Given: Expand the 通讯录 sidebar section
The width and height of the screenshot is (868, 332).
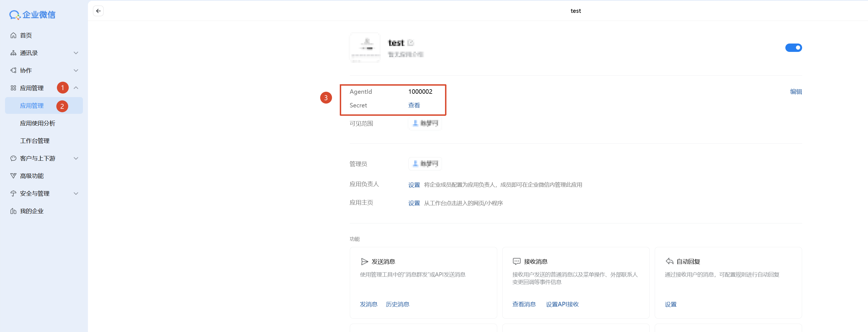Looking at the screenshot, I should tap(76, 53).
